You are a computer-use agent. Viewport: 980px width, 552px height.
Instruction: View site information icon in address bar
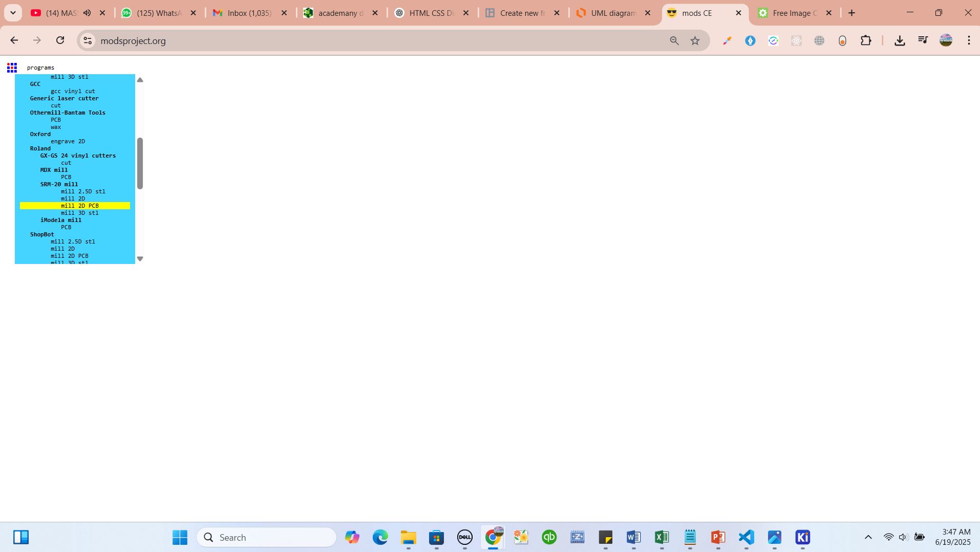point(88,40)
